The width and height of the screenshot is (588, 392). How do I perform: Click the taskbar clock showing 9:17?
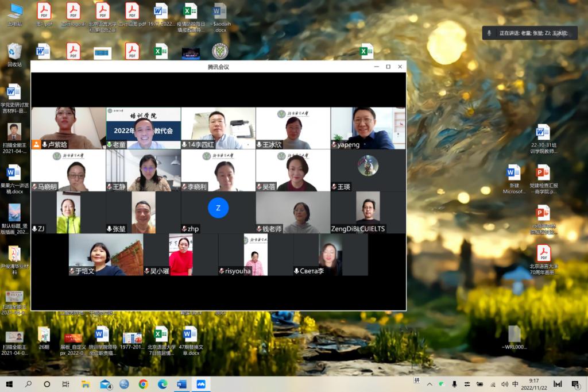coord(534,384)
